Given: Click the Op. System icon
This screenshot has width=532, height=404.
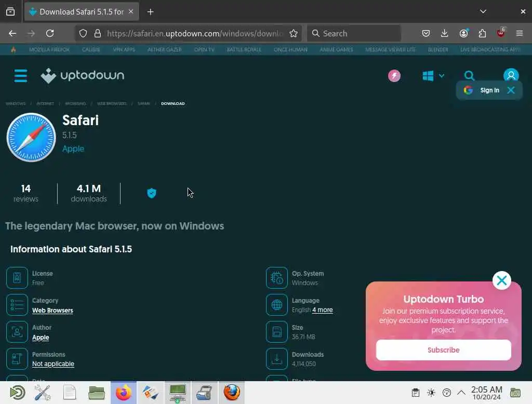Looking at the screenshot, I should click(x=277, y=278).
